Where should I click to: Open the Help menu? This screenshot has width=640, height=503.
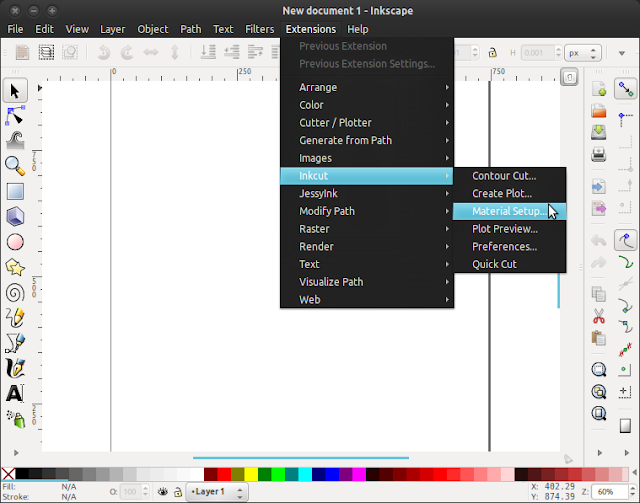click(x=358, y=29)
